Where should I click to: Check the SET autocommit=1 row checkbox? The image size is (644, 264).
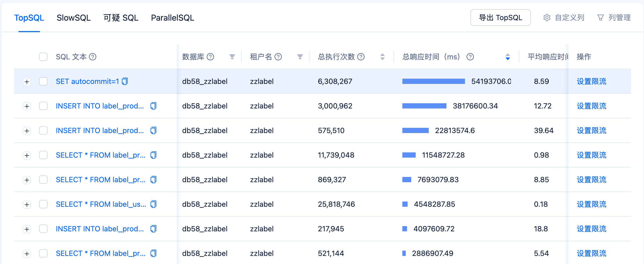[x=43, y=81]
